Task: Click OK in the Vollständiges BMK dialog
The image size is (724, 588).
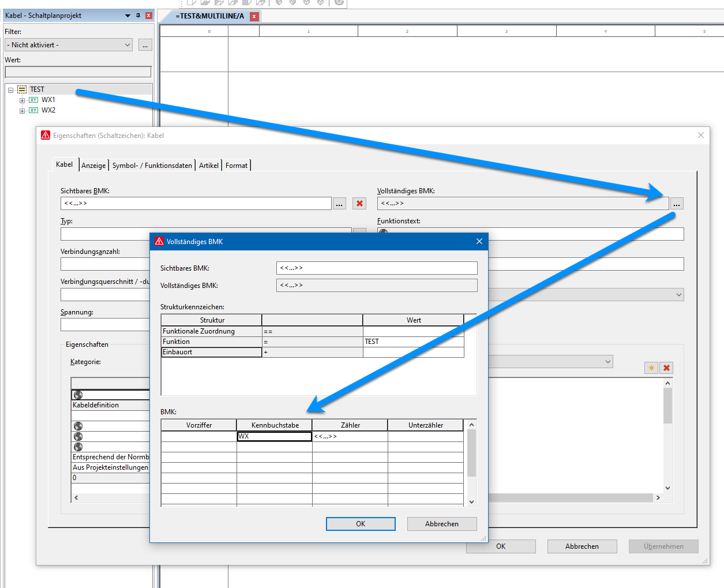Action: [x=361, y=524]
